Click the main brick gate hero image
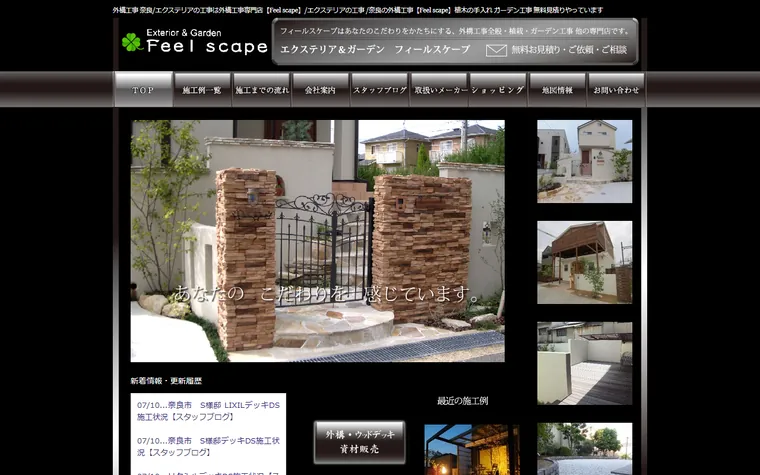Viewport: 760px width, 475px height. pyautogui.click(x=317, y=241)
